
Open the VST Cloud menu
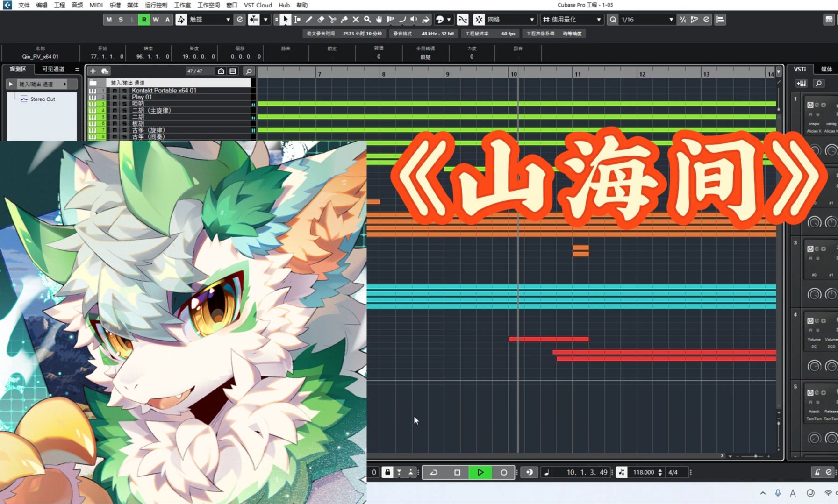[x=258, y=5]
